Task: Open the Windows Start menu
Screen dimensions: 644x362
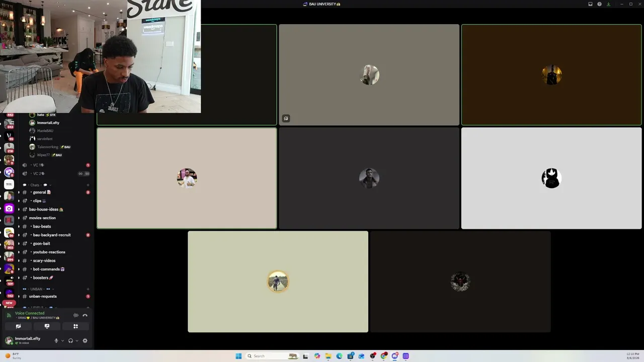Action: 238,356
